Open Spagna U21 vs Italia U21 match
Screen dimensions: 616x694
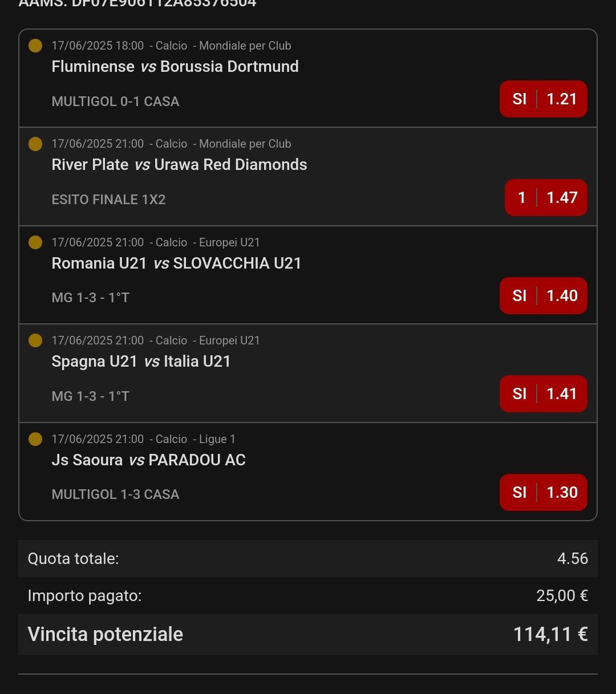(x=141, y=362)
